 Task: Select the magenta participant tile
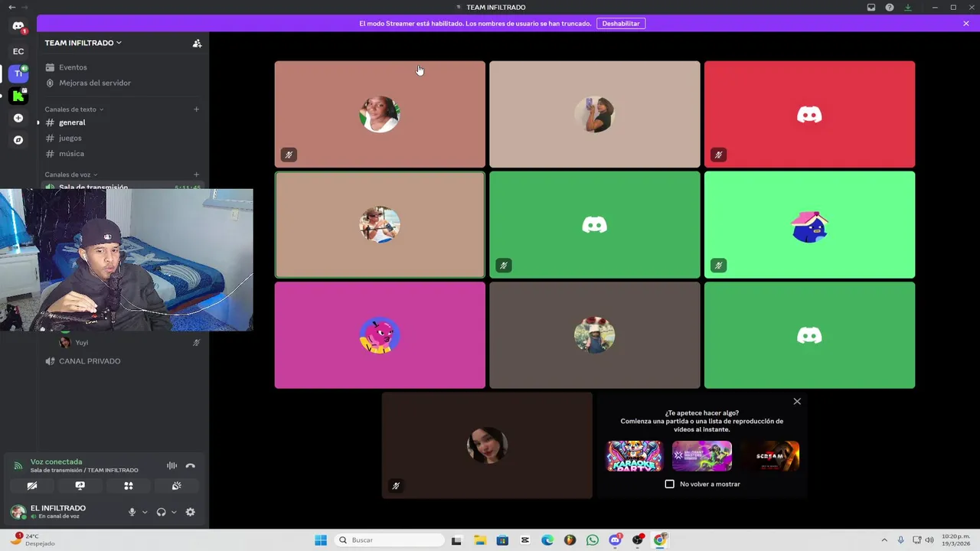(380, 335)
